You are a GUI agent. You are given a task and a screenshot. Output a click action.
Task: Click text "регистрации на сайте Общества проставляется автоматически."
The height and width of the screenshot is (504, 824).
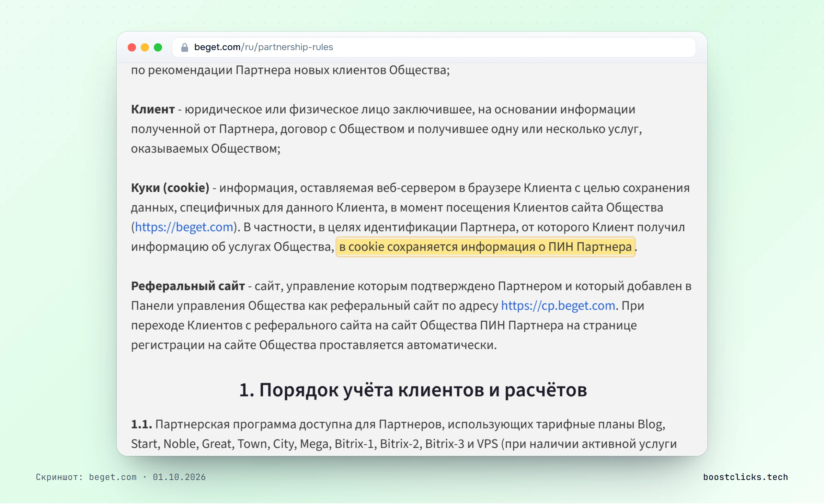click(314, 345)
